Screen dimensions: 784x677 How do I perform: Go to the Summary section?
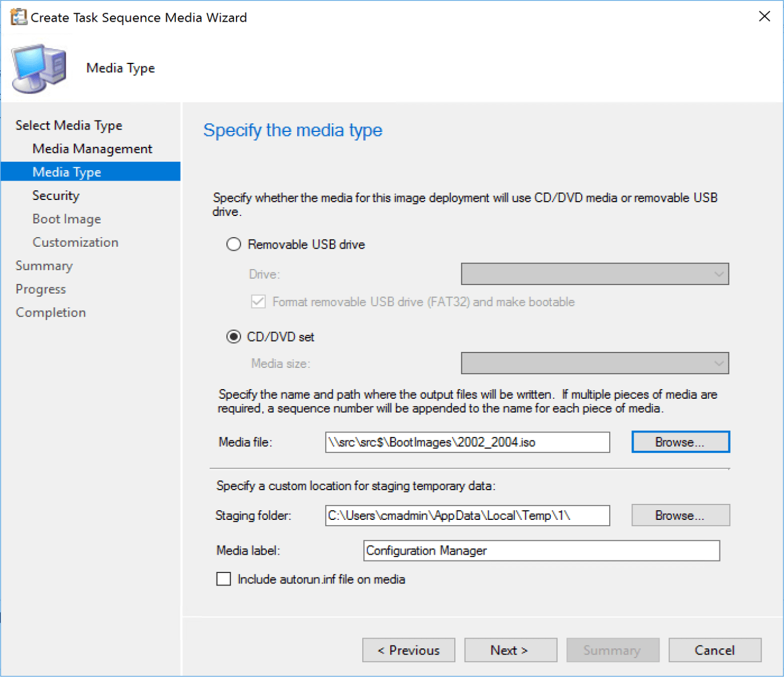(x=44, y=265)
